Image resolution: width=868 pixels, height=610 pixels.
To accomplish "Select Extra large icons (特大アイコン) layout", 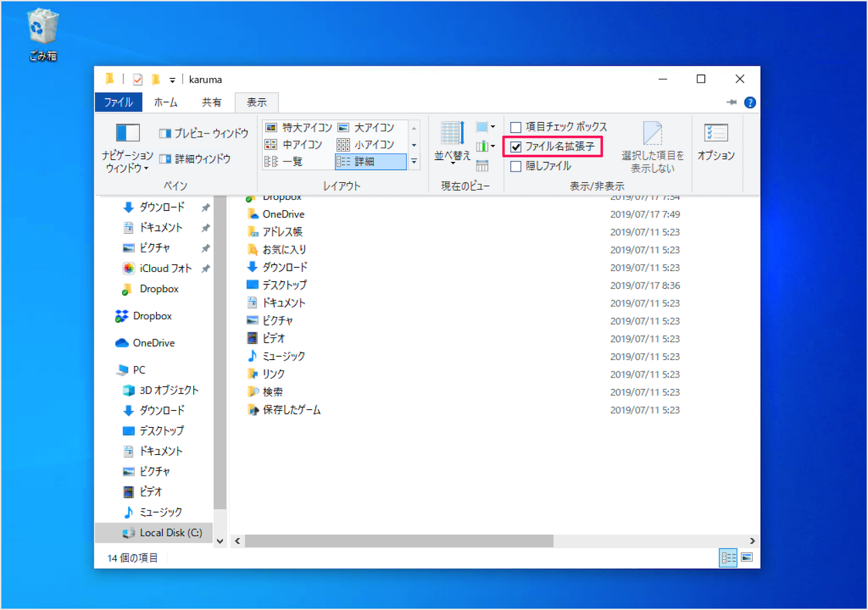I will pyautogui.click(x=298, y=127).
